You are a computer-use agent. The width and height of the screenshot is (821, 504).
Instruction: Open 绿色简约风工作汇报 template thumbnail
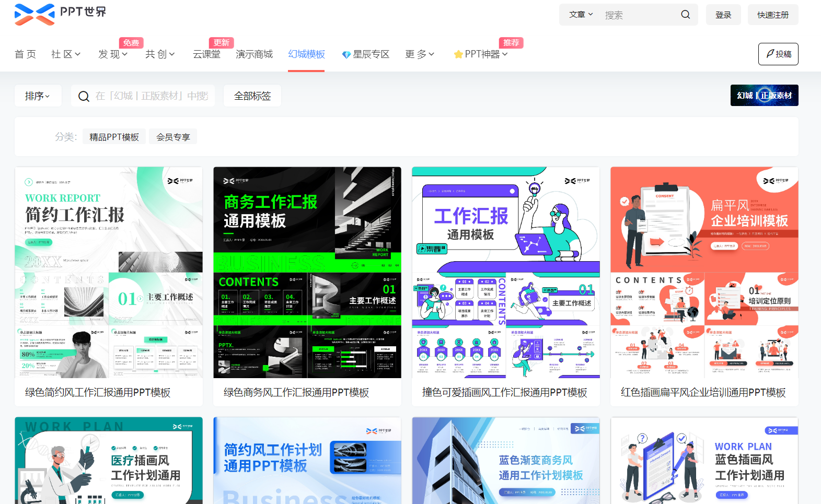pyautogui.click(x=109, y=273)
